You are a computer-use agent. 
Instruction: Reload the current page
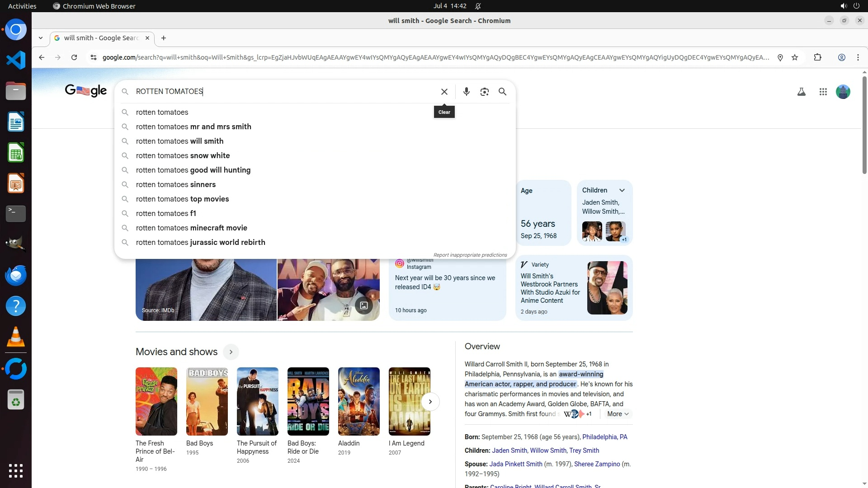pyautogui.click(x=74, y=57)
